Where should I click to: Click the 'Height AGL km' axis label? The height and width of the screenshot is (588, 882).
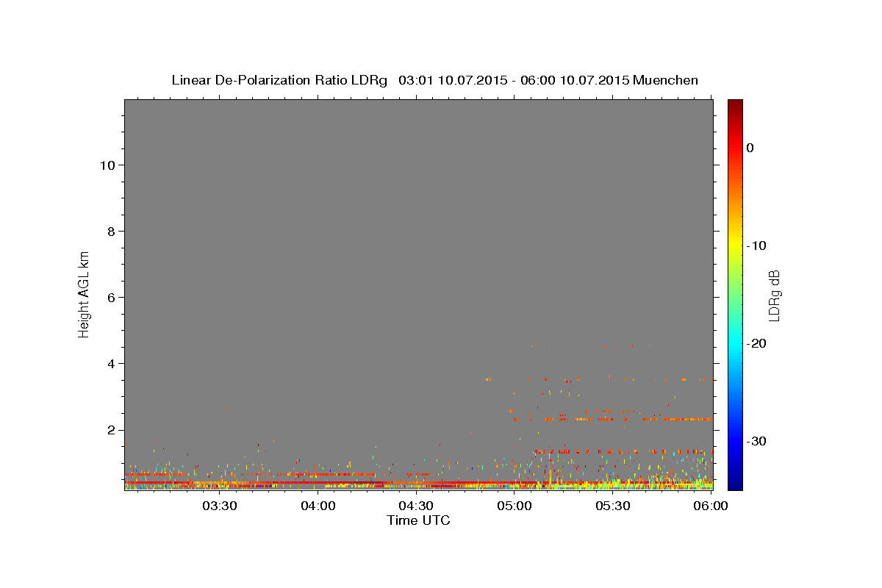[84, 293]
